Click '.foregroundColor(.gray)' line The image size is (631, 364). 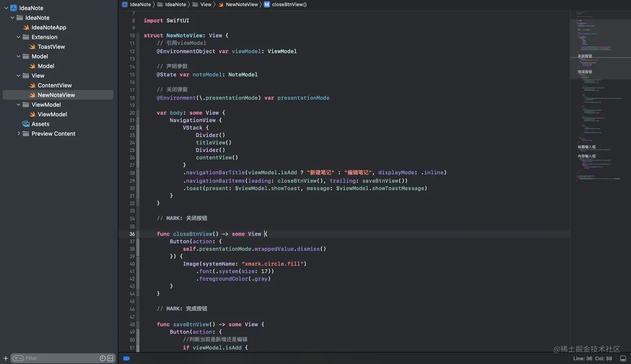pyautogui.click(x=233, y=279)
